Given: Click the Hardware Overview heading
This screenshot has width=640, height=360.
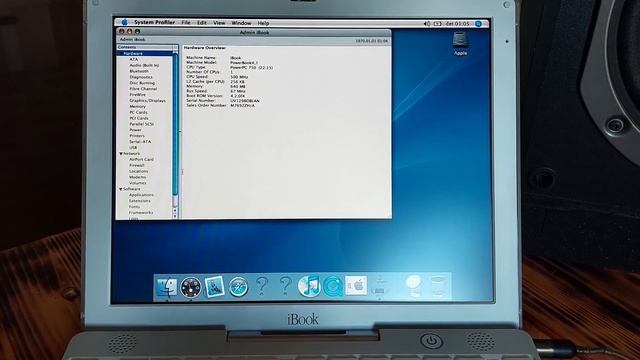Looking at the screenshot, I should [x=204, y=48].
